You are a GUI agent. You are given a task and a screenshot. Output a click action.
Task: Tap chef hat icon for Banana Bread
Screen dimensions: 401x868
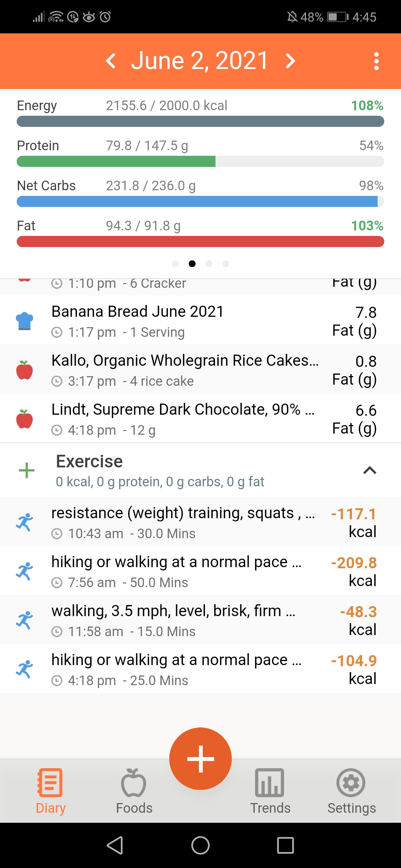point(25,321)
